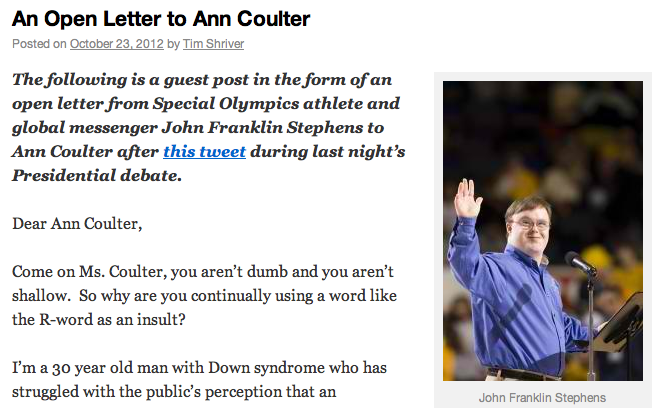This screenshot has width=655, height=408.
Task: Follow the October 23, 2012 date link
Action: coord(117,44)
